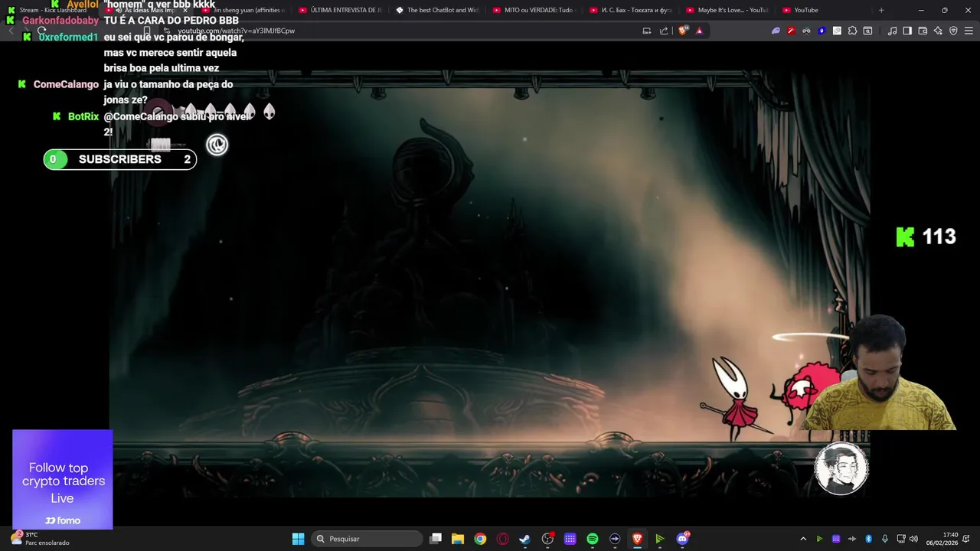Viewport: 980px width, 551px height.
Task: Click the Kick viewer count 113
Action: [x=926, y=236]
